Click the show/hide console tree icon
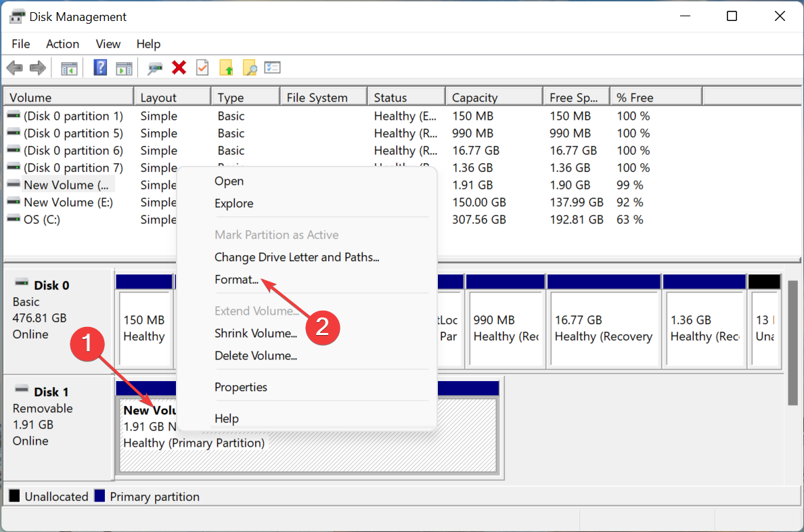 coord(69,68)
